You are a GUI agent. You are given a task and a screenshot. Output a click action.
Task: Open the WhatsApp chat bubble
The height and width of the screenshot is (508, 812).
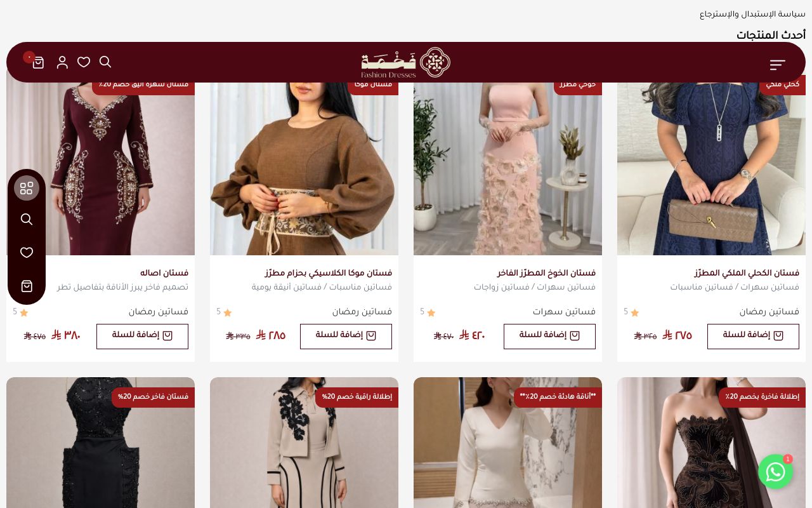(775, 472)
